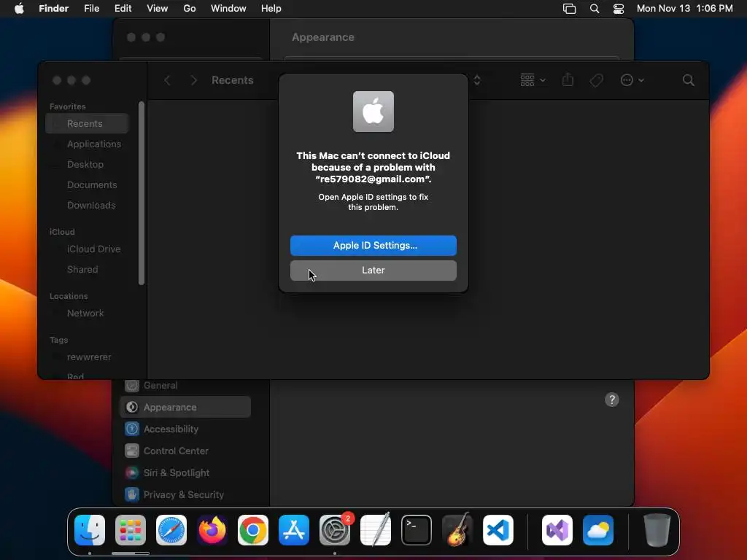Select Accessibility in System Settings sidebar

coord(185,429)
